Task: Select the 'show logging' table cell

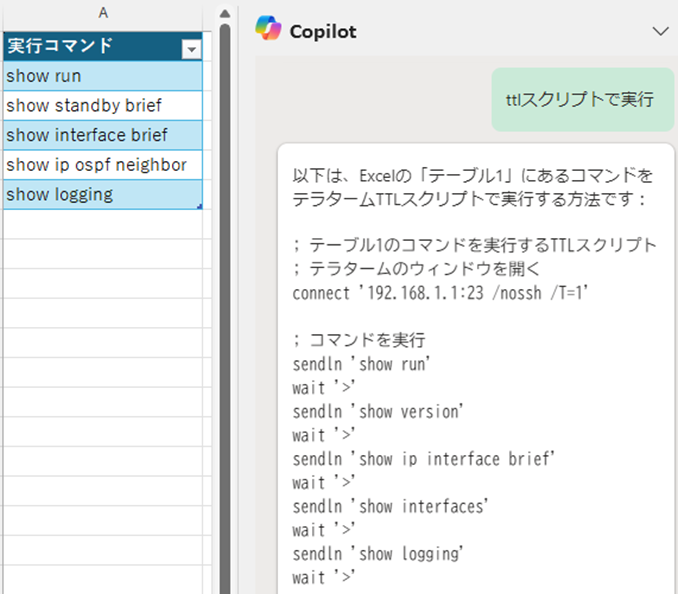Action: point(103,195)
